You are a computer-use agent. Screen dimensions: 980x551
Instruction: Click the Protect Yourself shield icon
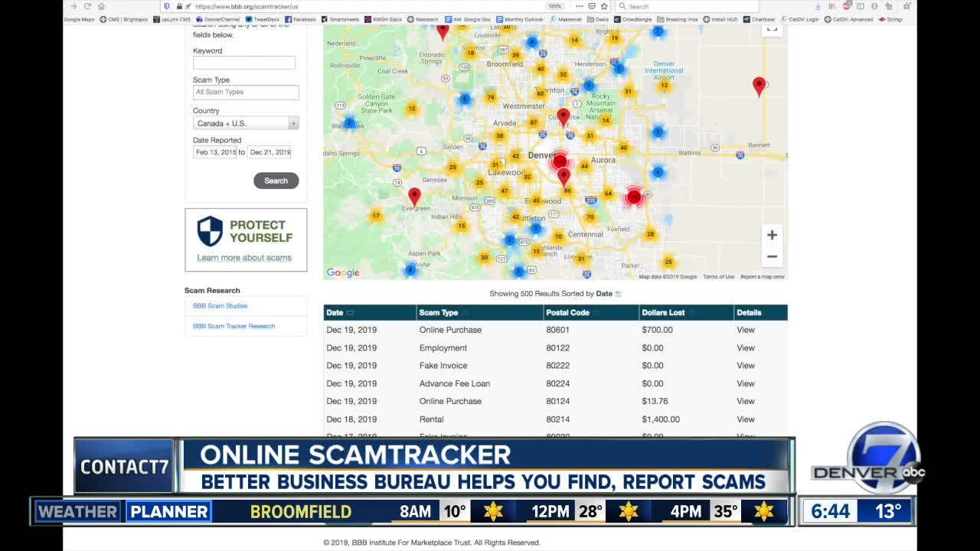click(210, 230)
